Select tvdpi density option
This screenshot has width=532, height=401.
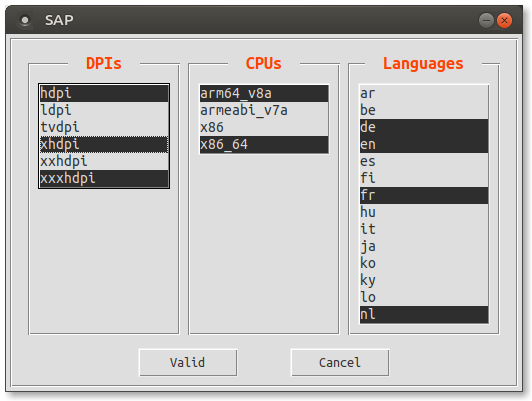[x=104, y=127]
